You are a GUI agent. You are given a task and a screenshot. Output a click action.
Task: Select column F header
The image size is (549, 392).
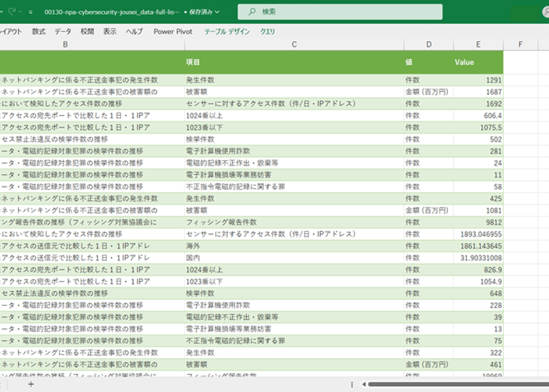(520, 45)
